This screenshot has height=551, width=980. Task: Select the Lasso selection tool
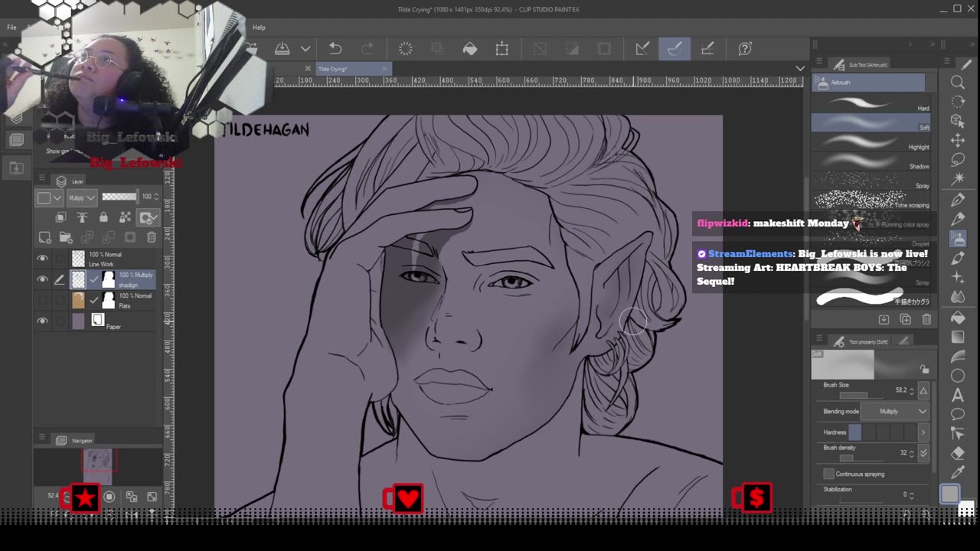coord(958,160)
